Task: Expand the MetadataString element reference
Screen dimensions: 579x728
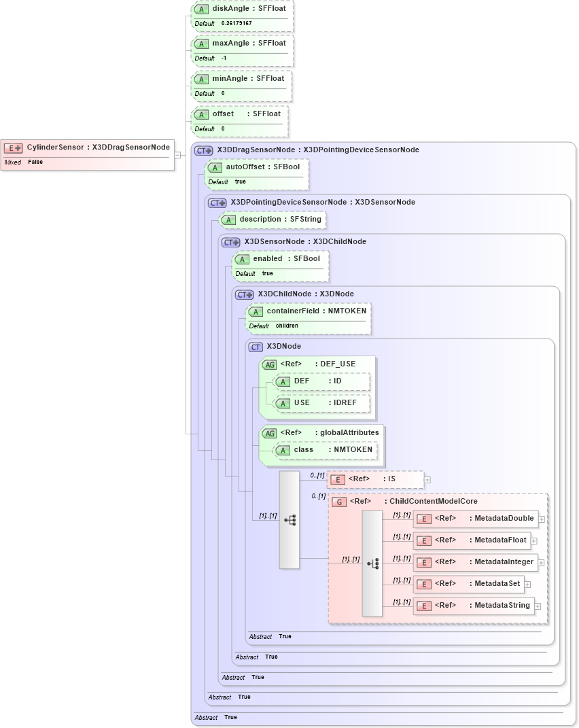Action: (x=538, y=606)
